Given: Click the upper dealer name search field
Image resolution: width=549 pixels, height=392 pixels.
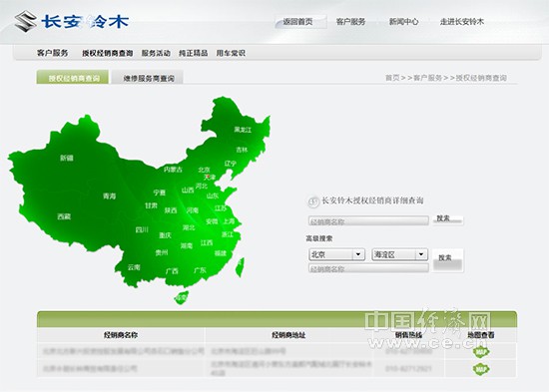Looking at the screenshot, I should click(368, 220).
